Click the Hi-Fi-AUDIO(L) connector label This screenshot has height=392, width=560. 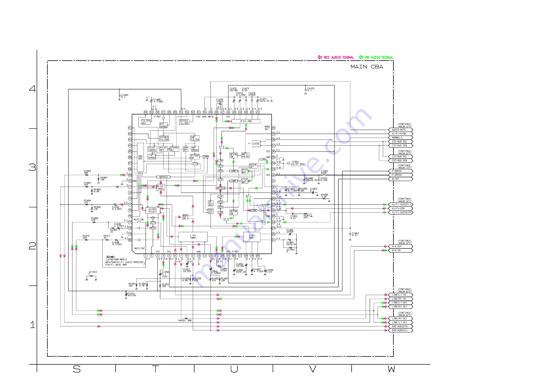click(400, 205)
